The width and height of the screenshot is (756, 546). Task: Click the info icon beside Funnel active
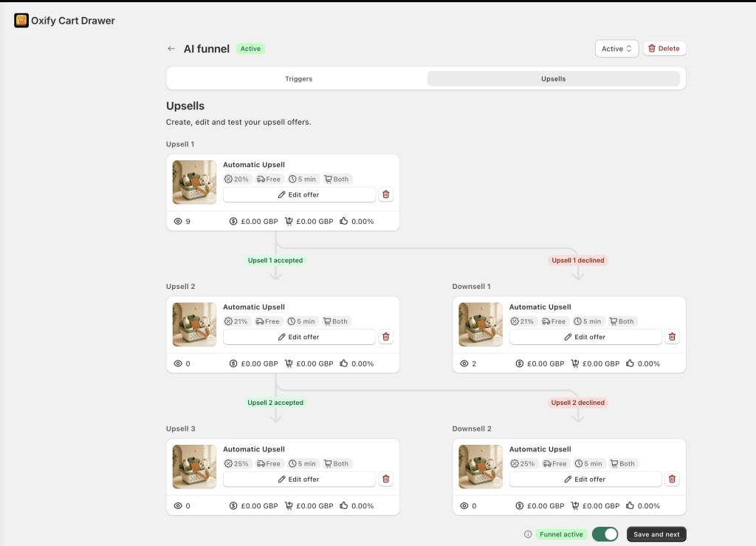click(528, 534)
